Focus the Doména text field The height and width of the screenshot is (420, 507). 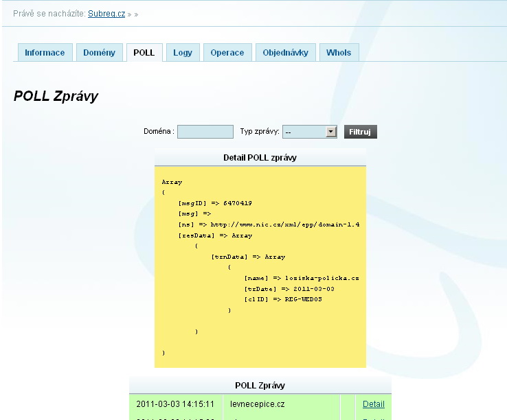(x=205, y=132)
